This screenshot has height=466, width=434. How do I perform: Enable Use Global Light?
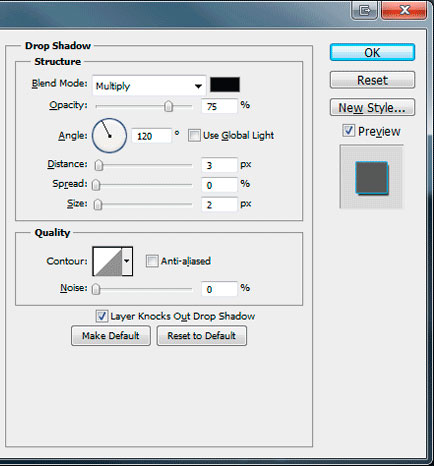(x=194, y=136)
